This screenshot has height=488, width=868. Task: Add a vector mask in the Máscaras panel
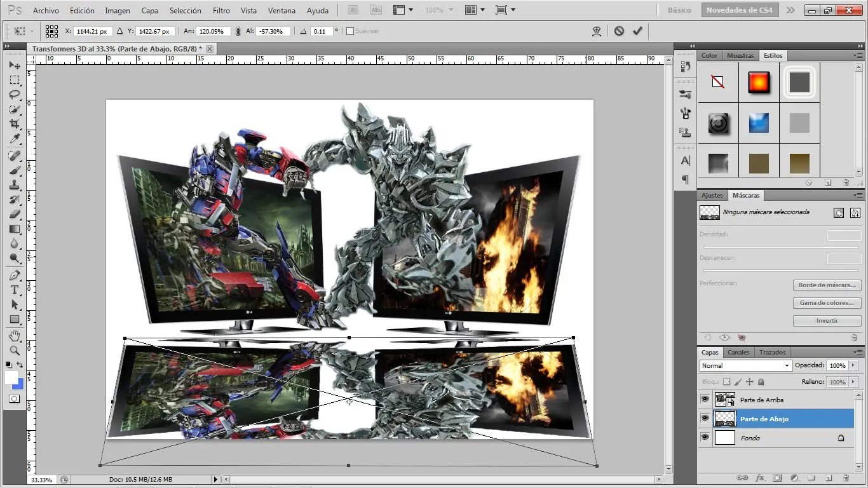(855, 213)
